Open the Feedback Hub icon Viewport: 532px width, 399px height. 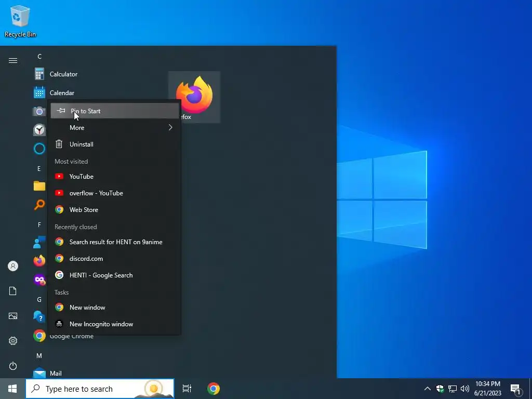point(39,242)
